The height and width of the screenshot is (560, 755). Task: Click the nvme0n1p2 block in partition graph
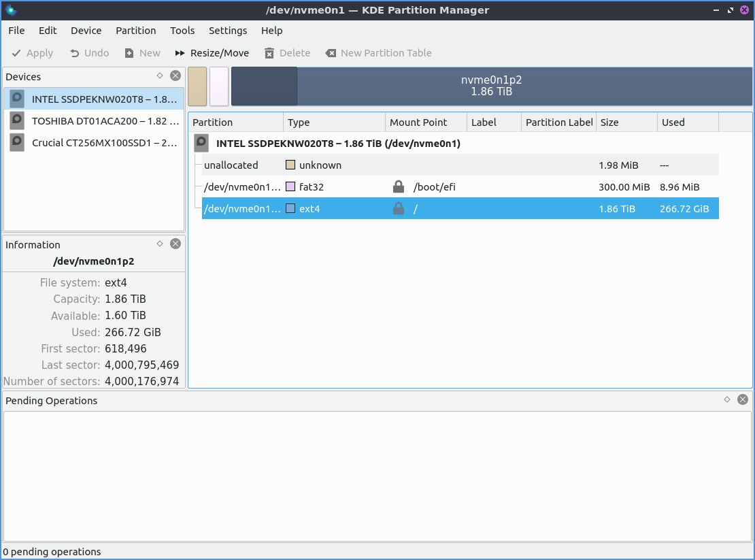[491, 86]
